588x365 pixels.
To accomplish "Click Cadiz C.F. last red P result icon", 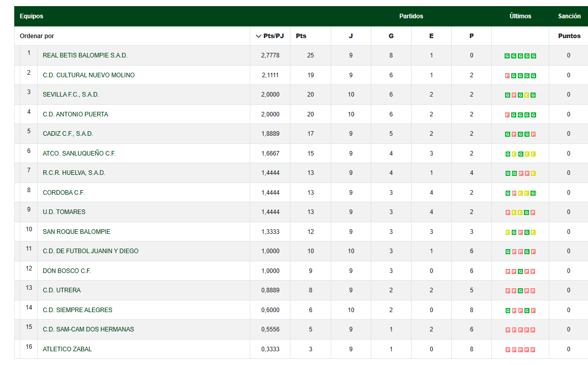I will [533, 134].
